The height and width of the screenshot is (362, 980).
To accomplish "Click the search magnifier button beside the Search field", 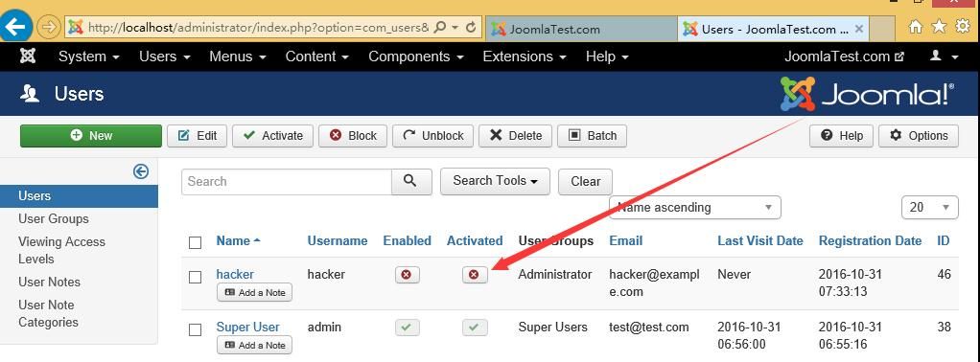I will pyautogui.click(x=410, y=181).
